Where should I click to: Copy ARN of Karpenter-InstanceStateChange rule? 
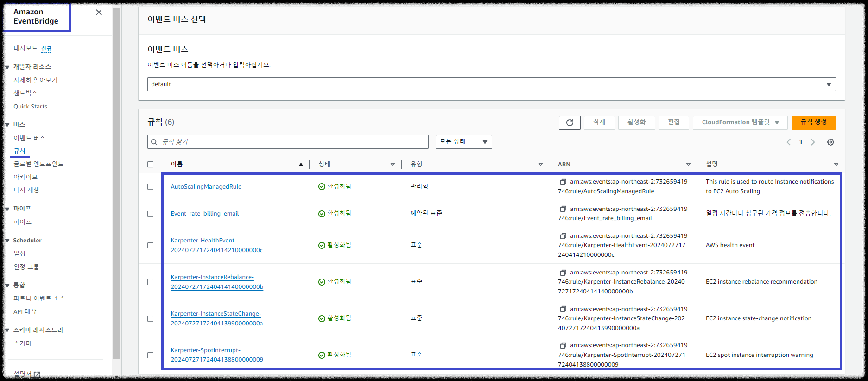tap(563, 309)
